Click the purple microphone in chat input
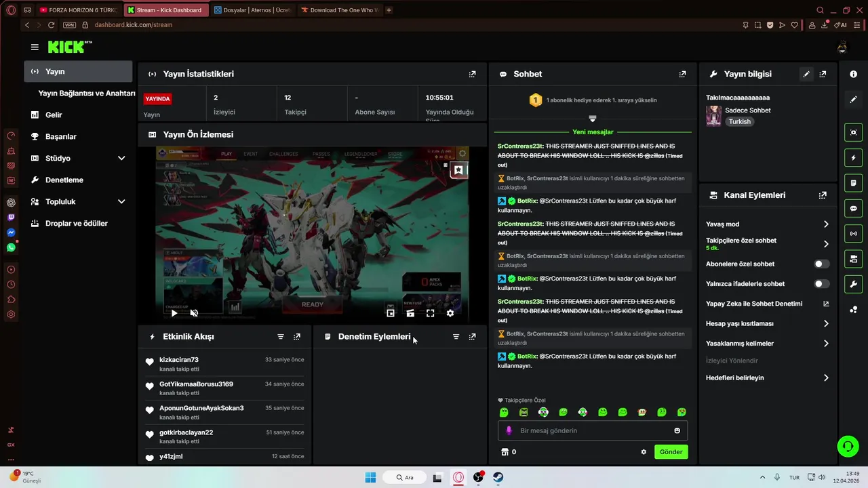Image resolution: width=868 pixels, height=488 pixels. click(x=509, y=430)
